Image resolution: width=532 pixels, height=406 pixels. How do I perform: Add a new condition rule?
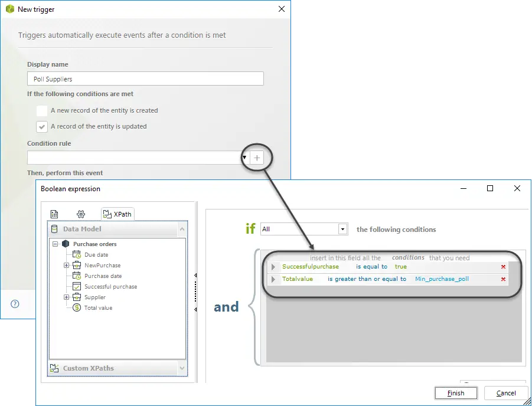pos(257,158)
